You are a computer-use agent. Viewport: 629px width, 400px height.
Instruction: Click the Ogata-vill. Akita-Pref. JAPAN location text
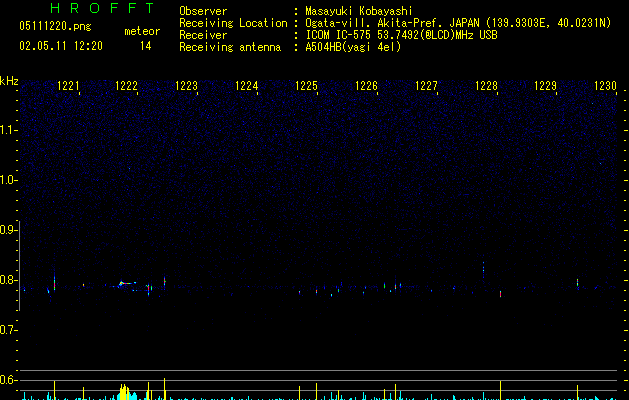pos(392,23)
